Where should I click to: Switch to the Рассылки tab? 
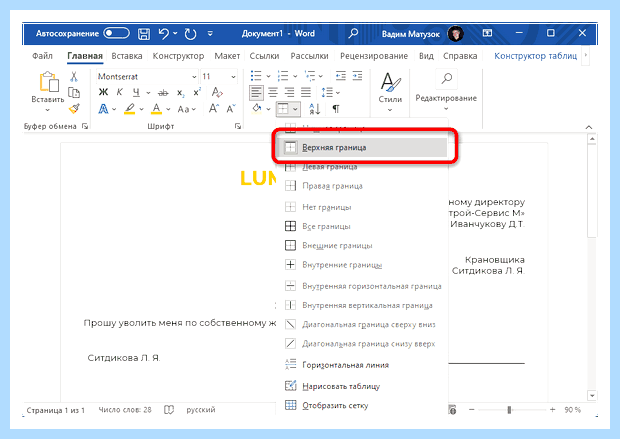coord(309,56)
